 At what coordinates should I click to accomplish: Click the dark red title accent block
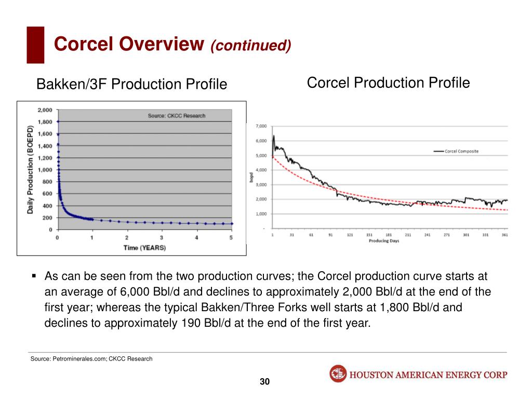35,45
